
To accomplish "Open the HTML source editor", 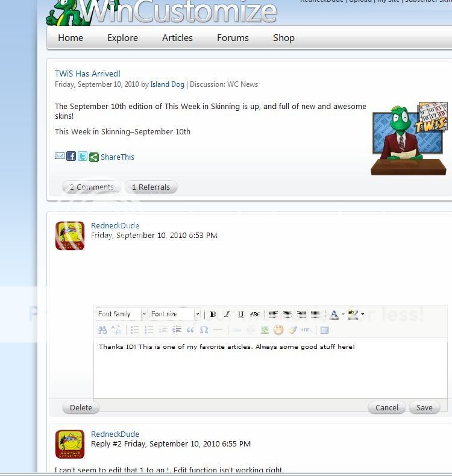I will tap(306, 330).
